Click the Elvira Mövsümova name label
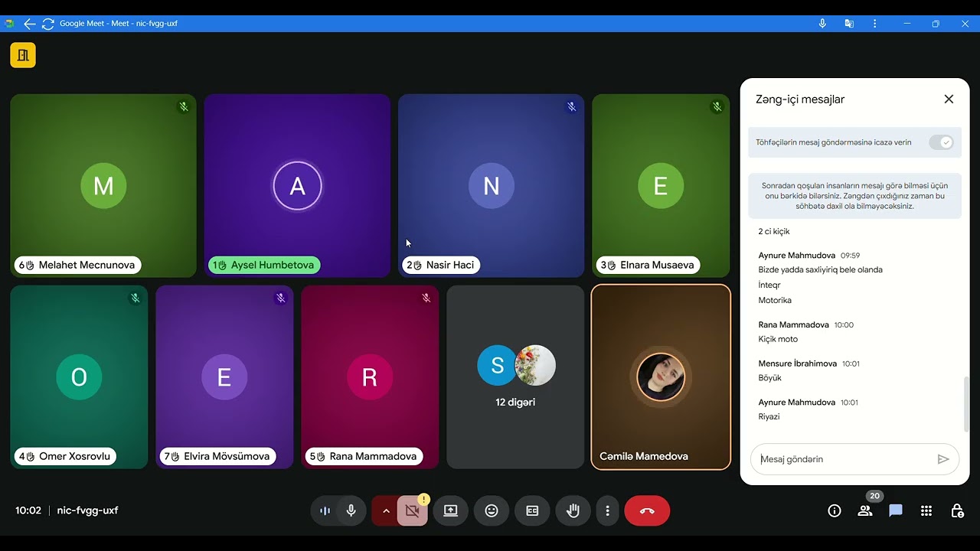This screenshot has height=551, width=980. pos(218,457)
